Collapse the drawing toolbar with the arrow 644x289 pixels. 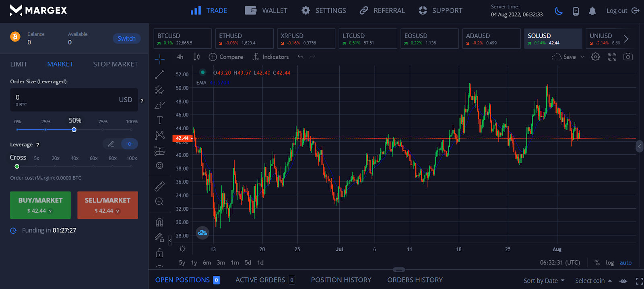[x=170, y=240]
